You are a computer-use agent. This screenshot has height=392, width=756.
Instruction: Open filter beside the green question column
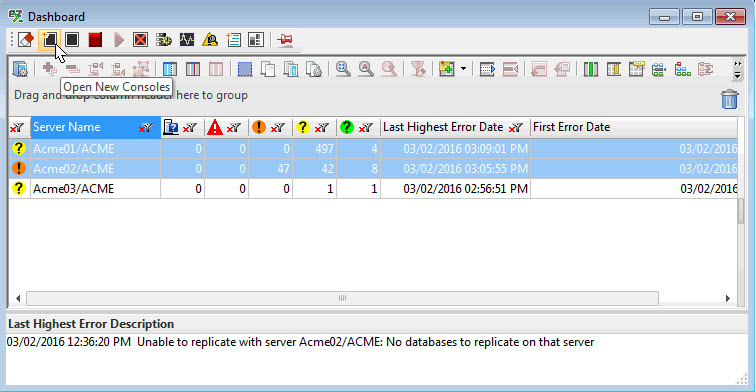pos(366,128)
